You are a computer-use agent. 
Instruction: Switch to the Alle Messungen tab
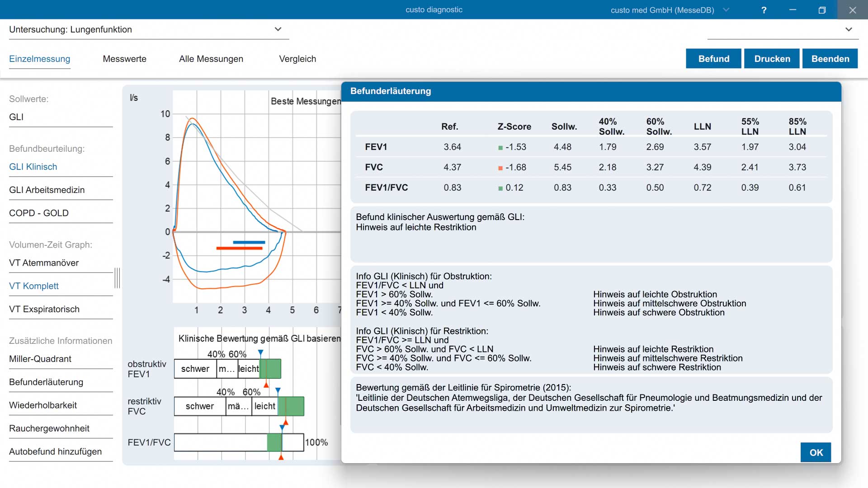click(x=211, y=59)
